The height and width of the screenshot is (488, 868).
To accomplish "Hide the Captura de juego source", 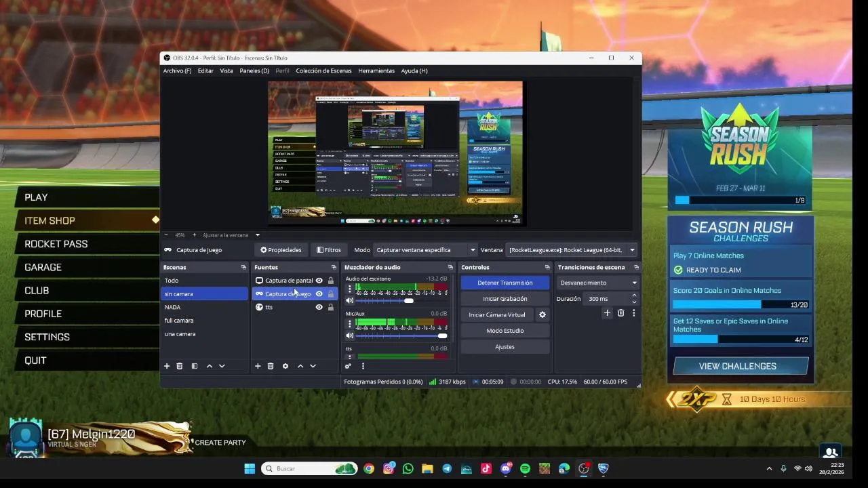I will point(319,293).
